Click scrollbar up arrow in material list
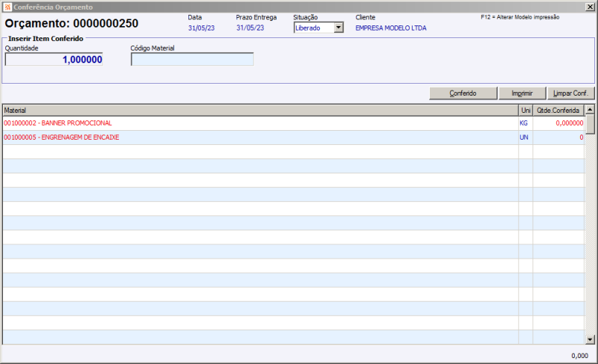 [590, 109]
